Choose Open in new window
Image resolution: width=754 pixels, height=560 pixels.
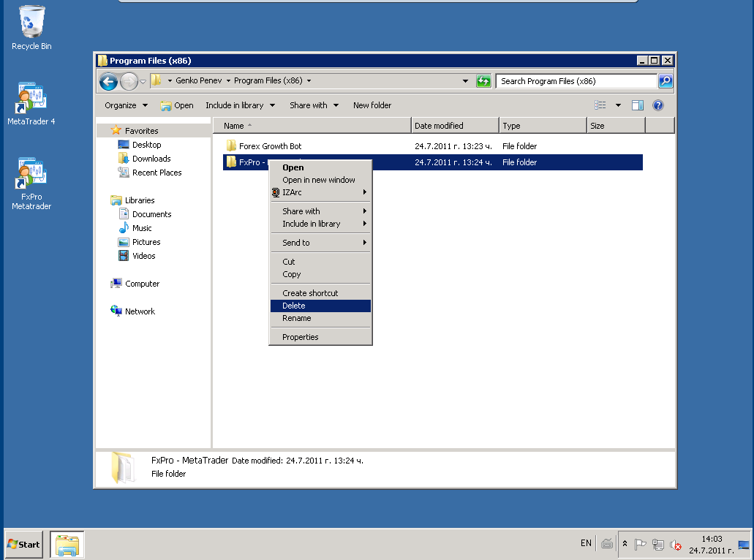pos(320,180)
